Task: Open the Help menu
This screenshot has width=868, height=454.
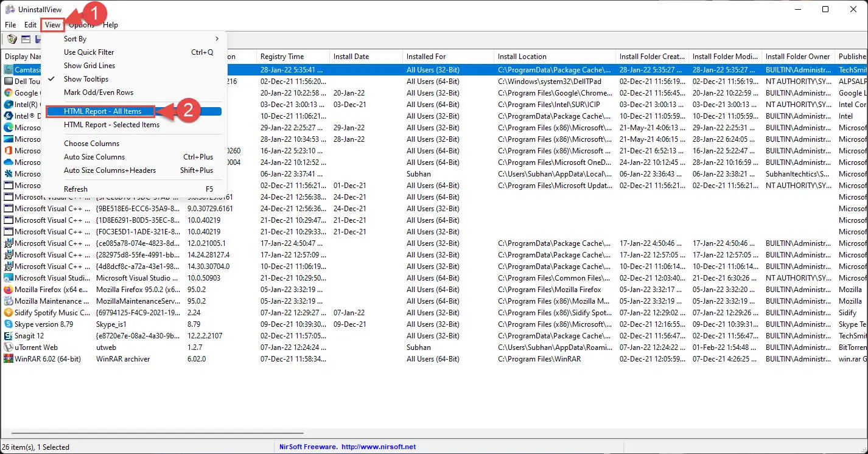Action: click(110, 25)
